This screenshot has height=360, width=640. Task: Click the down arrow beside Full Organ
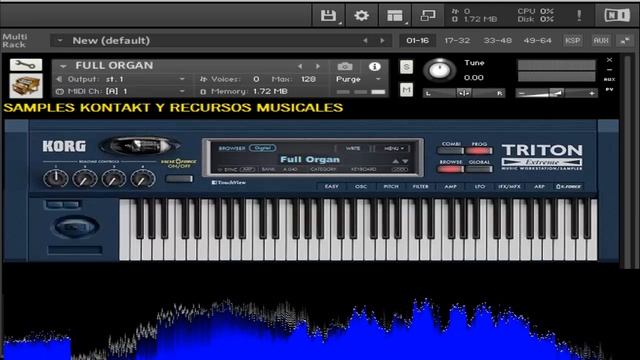(x=404, y=161)
